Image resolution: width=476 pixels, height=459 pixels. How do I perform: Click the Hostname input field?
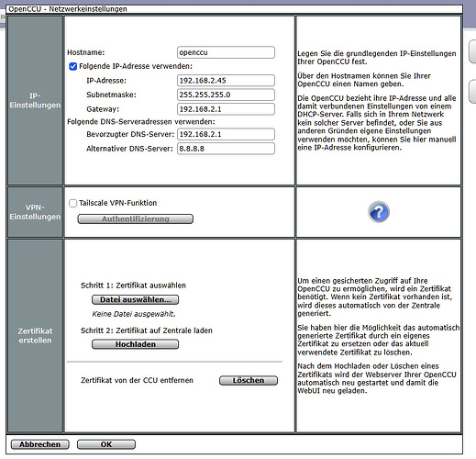[226, 52]
